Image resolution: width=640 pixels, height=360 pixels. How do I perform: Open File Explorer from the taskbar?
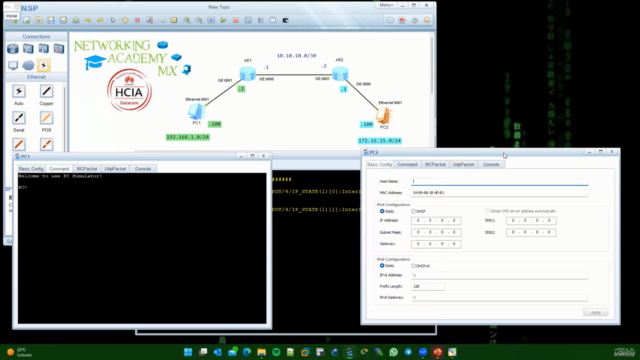[262, 352]
